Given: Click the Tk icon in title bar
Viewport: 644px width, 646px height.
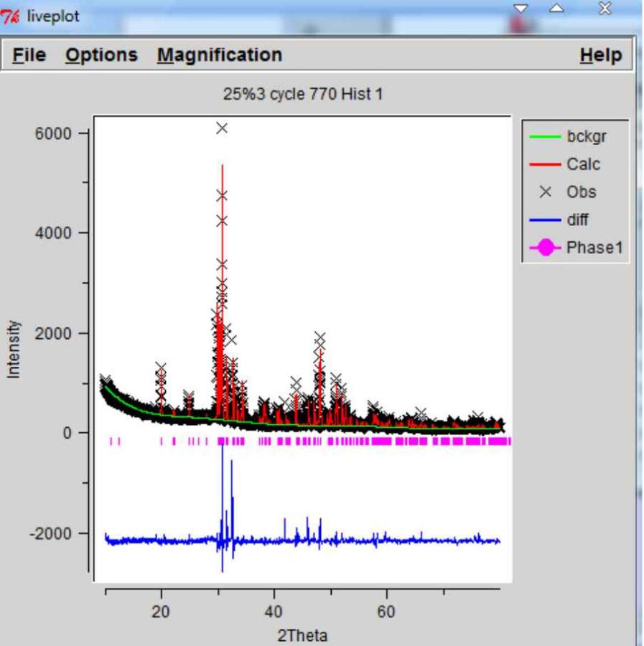Looking at the screenshot, I should 10,16.
